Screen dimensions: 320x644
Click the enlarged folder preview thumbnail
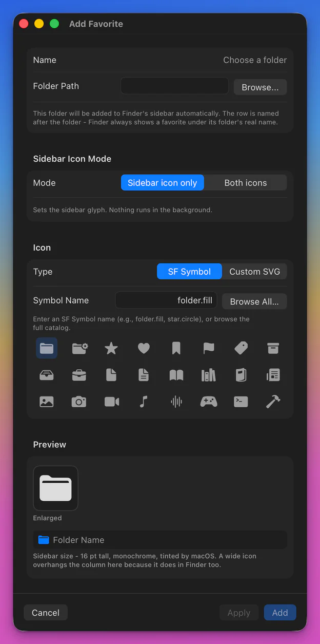click(x=55, y=488)
